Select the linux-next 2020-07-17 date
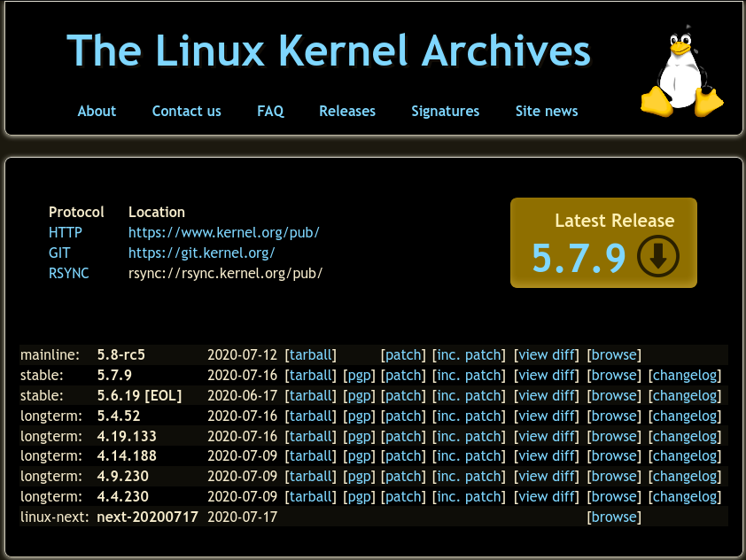 click(242, 517)
